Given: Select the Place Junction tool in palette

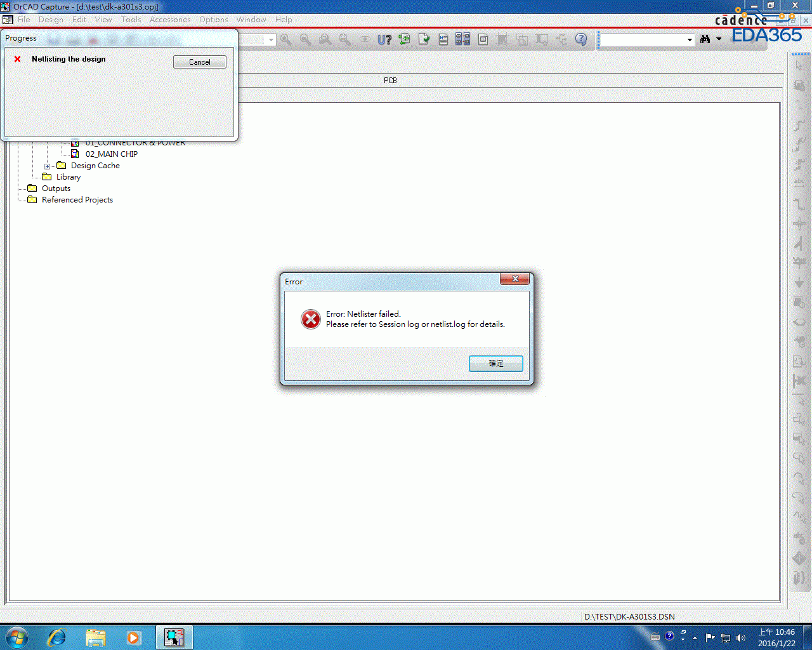Looking at the screenshot, I should [799, 223].
